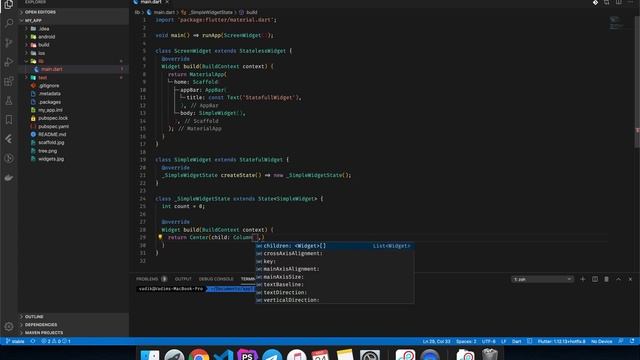The height and width of the screenshot is (360, 640).
Task: Choose verticalDirection: suggestion
Action: [x=335, y=300]
